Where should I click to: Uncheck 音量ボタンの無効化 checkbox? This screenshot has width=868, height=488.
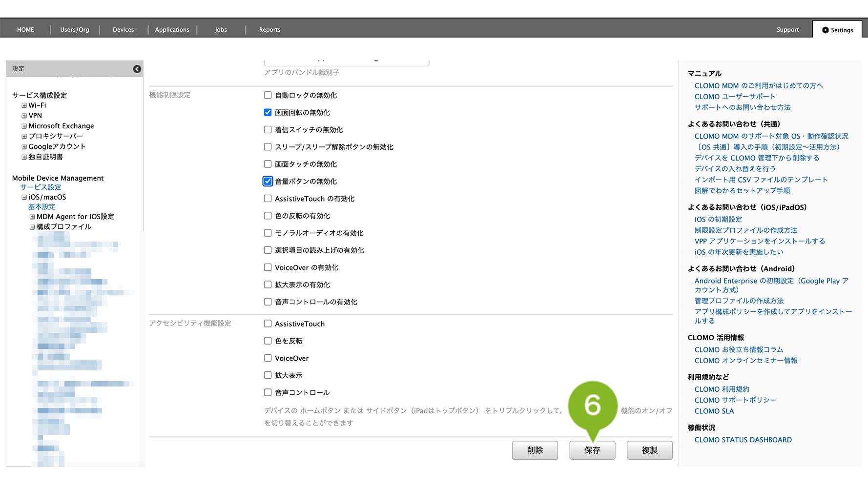click(268, 181)
